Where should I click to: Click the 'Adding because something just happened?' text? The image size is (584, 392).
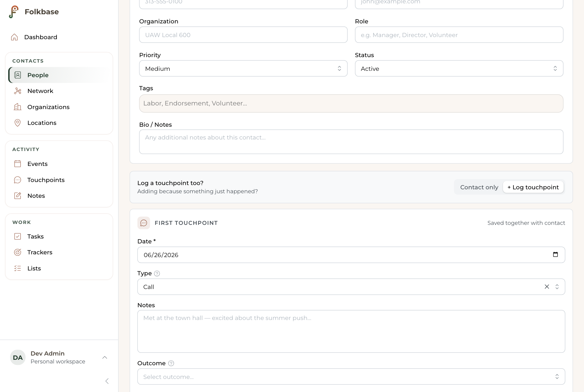tap(197, 191)
